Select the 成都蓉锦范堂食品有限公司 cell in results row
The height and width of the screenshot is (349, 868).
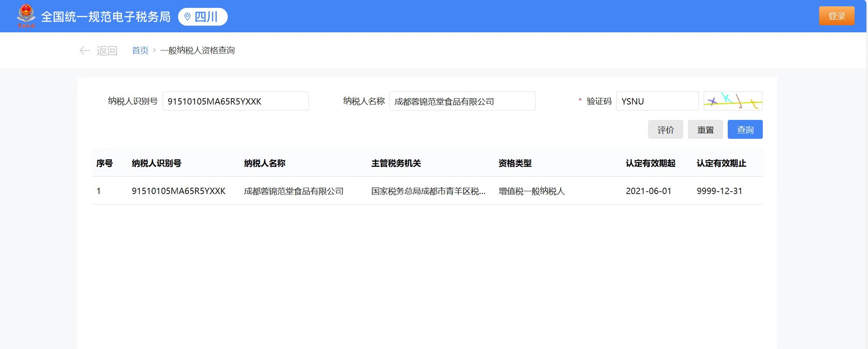(294, 191)
